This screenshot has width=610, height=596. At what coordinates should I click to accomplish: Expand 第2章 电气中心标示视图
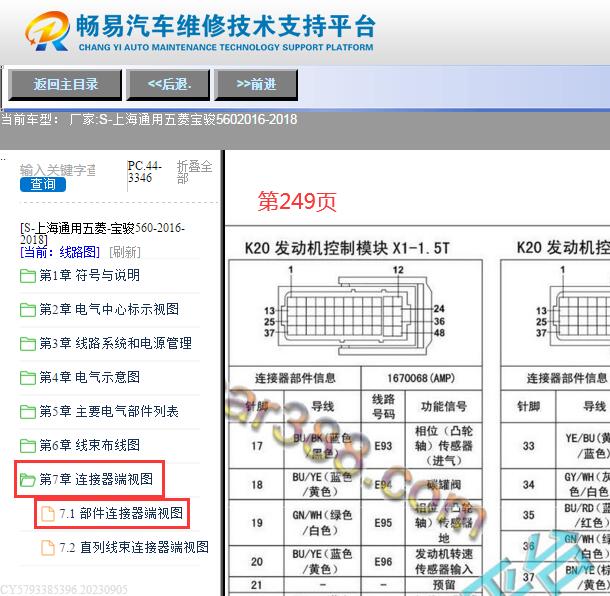pyautogui.click(x=109, y=309)
